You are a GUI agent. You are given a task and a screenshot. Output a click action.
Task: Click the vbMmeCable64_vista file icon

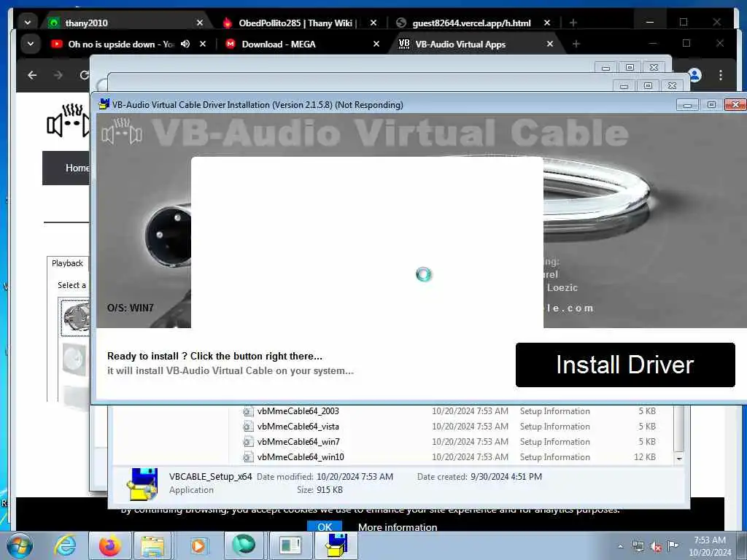pos(248,426)
